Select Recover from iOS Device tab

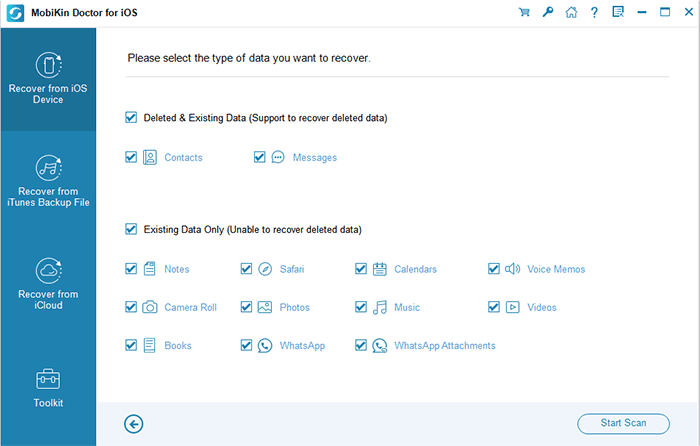point(48,79)
